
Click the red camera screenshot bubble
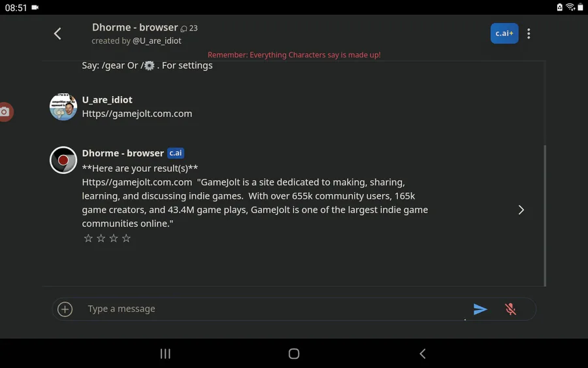tap(5, 112)
